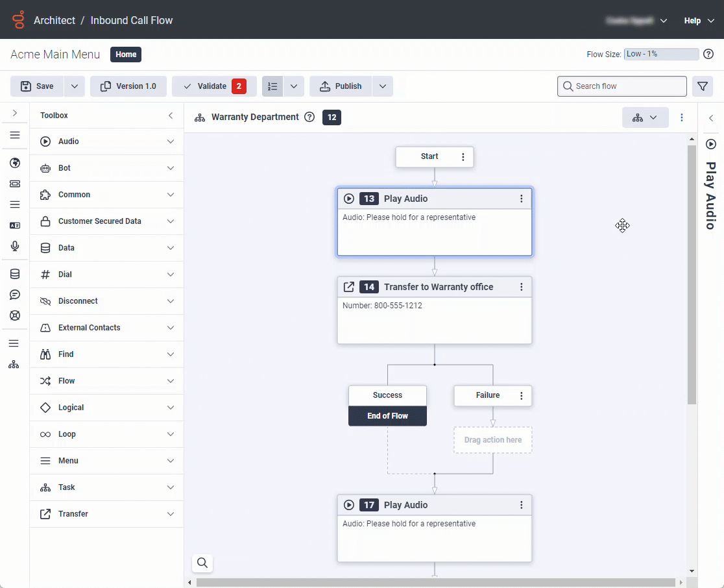The height and width of the screenshot is (588, 724).
Task: Click the Flow Size help question icon
Action: [708, 54]
